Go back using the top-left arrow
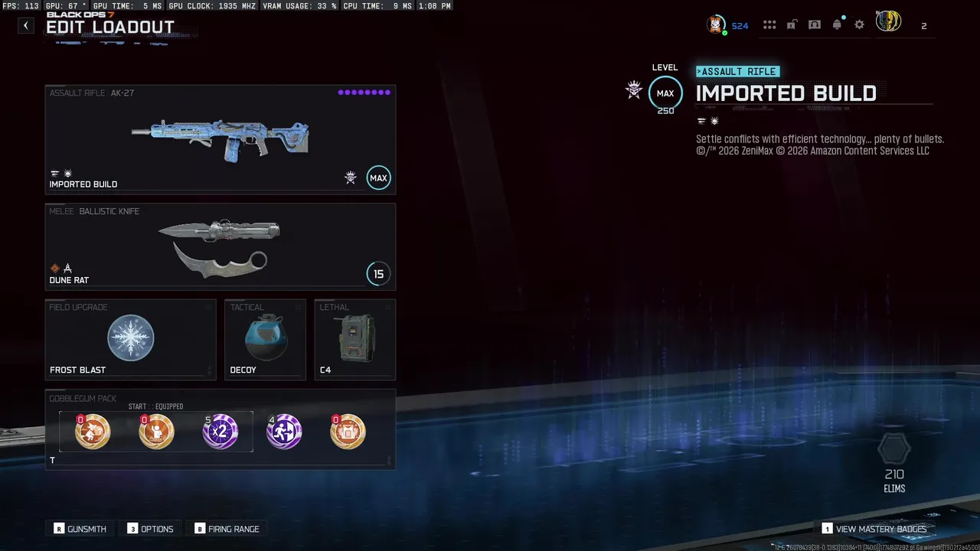Image resolution: width=980 pixels, height=551 pixels. [x=26, y=26]
